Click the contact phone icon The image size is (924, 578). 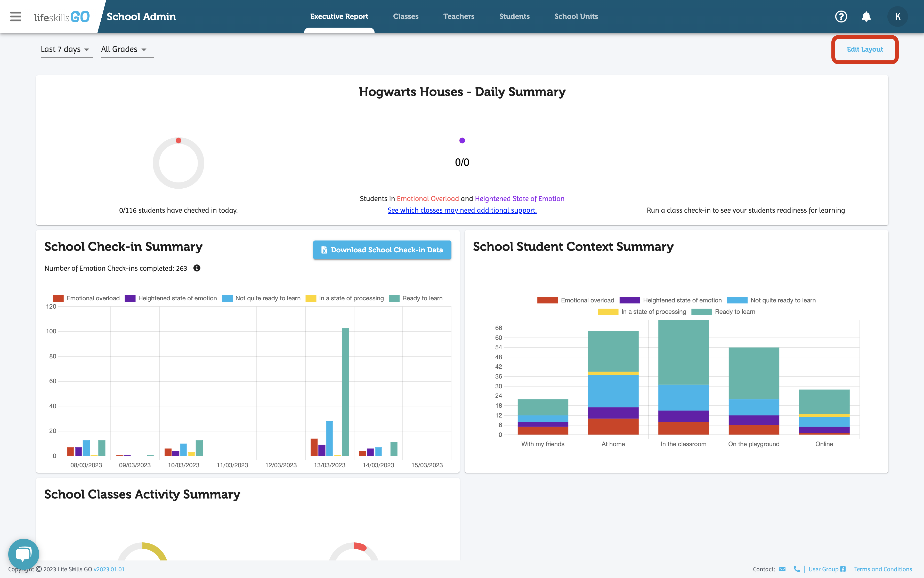coord(796,569)
